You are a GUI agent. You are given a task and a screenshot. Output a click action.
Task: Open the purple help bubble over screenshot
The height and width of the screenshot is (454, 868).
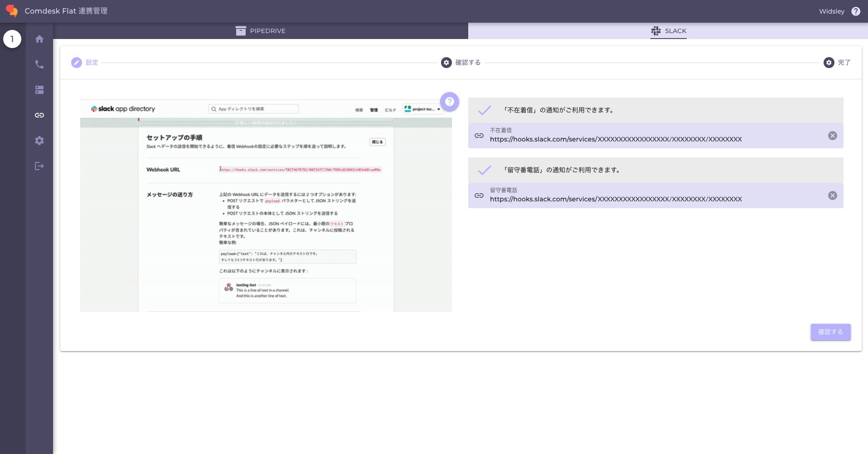click(x=450, y=102)
